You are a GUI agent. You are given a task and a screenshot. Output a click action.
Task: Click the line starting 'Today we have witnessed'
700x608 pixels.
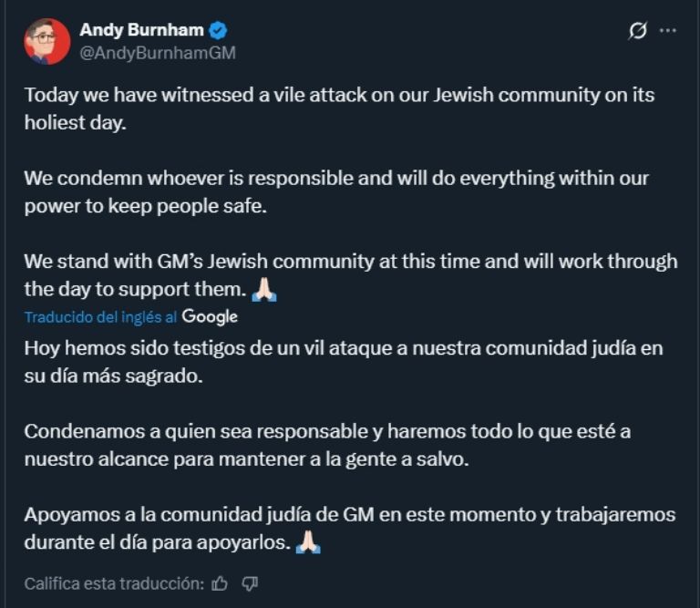pos(339,95)
